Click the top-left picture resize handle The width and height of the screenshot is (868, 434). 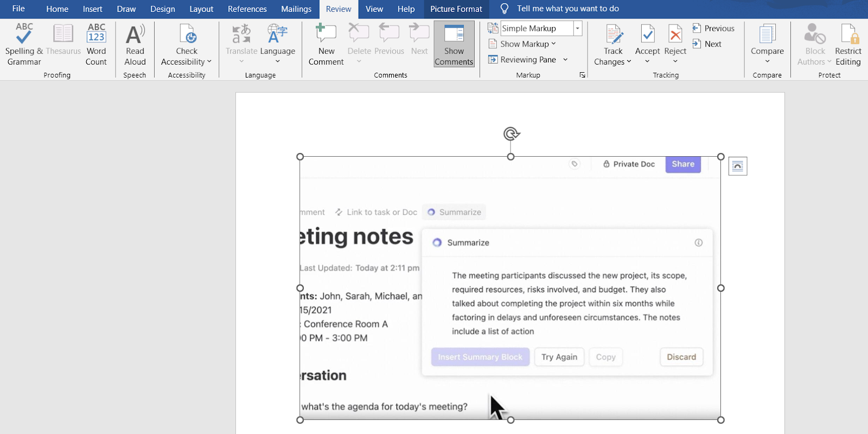[300, 157]
